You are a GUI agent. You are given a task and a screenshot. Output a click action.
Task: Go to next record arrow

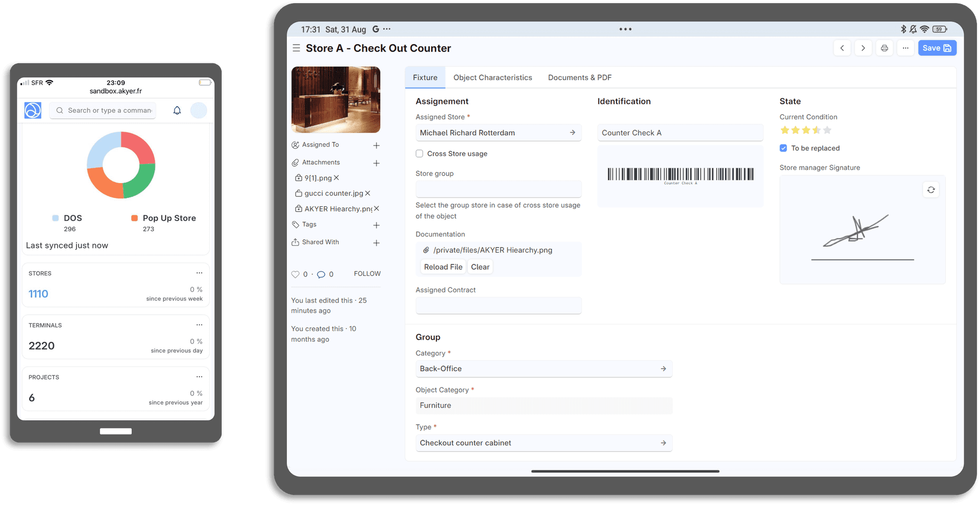[863, 48]
